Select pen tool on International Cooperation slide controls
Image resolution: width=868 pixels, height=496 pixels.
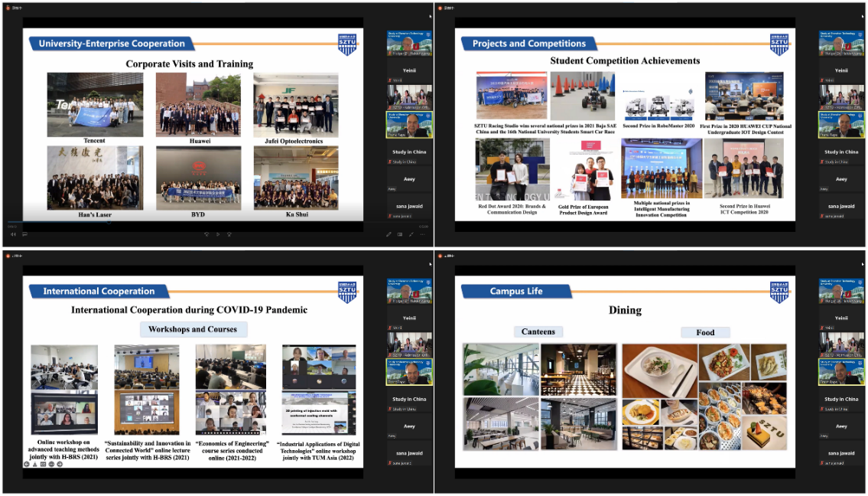(34, 464)
